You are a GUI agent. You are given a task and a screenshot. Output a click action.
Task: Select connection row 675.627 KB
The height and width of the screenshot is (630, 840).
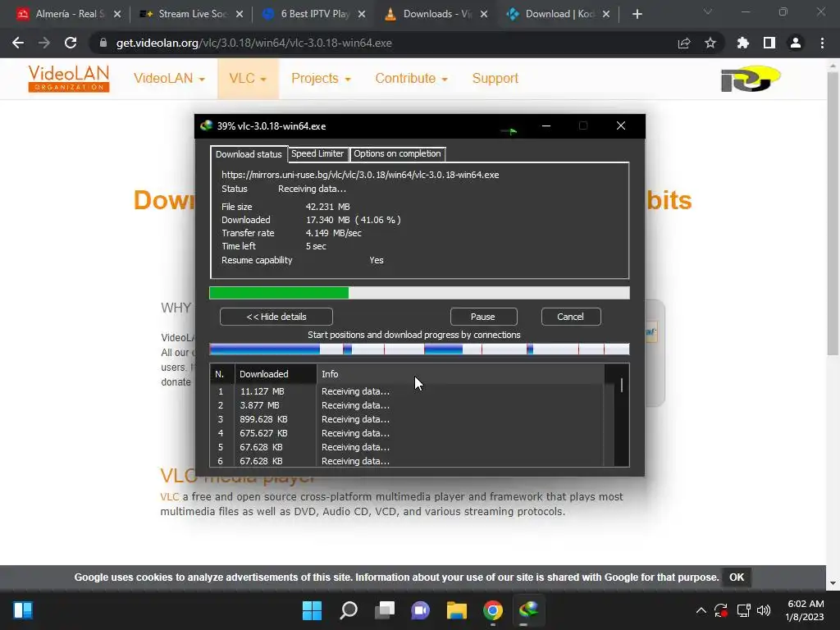(407, 433)
